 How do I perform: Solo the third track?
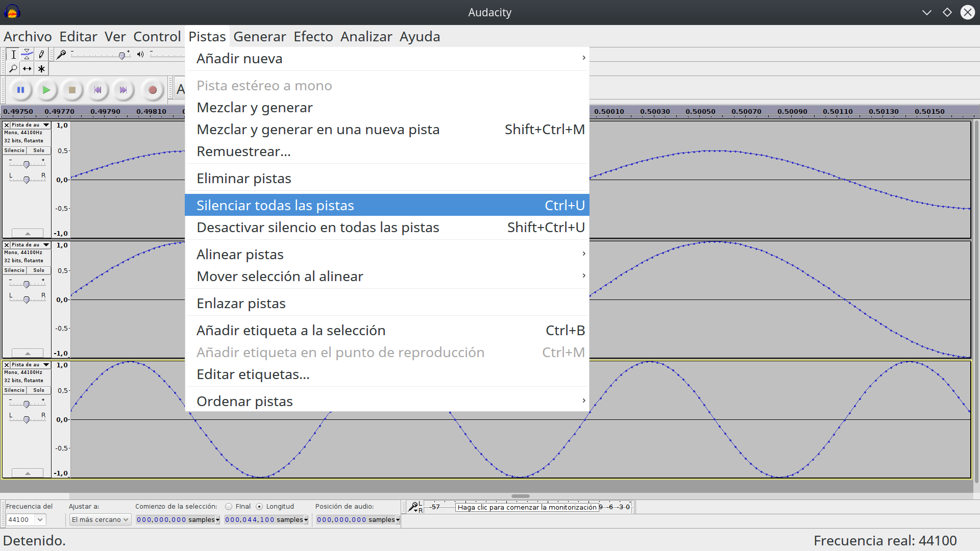[39, 390]
